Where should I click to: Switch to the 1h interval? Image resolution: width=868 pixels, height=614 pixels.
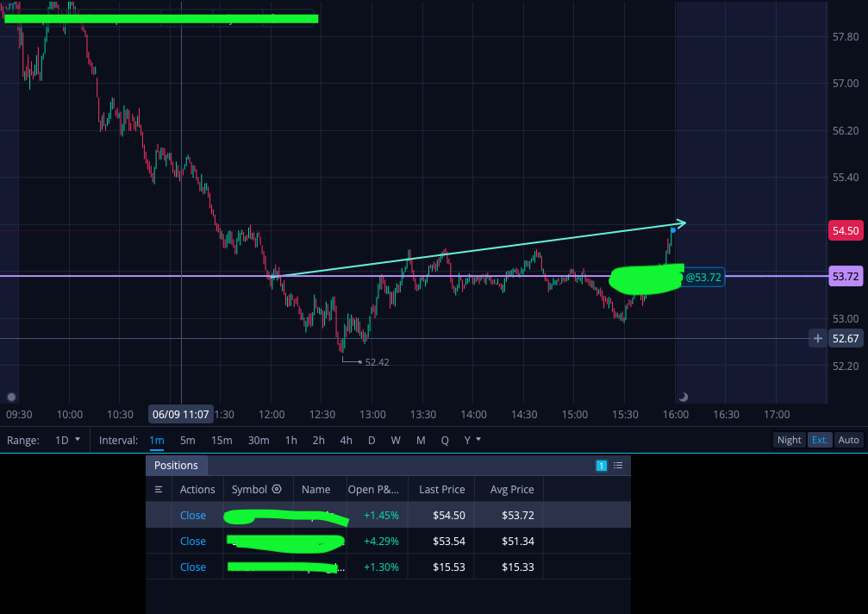(290, 440)
